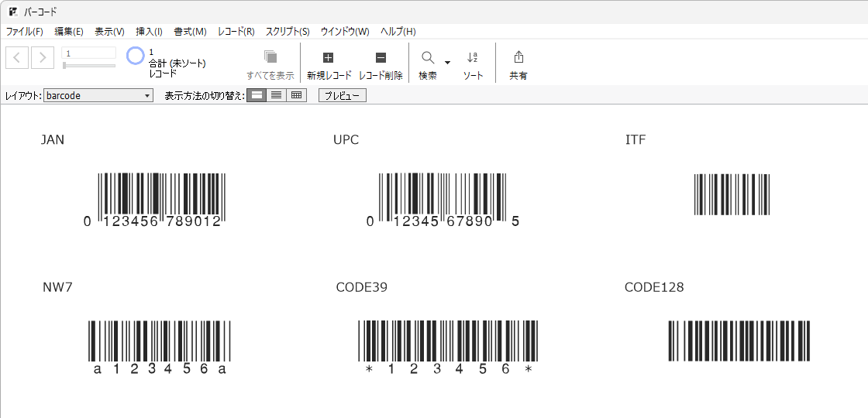
Task: Open the Share icon
Action: tap(518, 57)
